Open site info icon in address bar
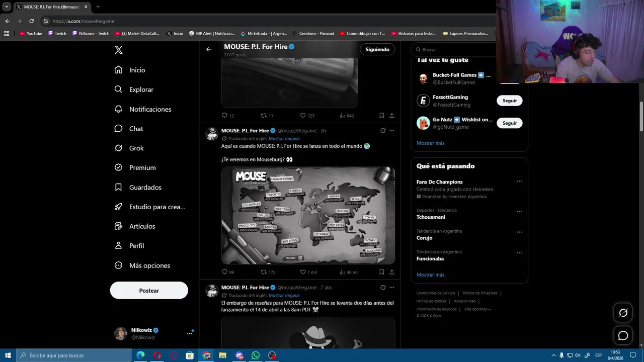644x362 pixels. [46, 21]
